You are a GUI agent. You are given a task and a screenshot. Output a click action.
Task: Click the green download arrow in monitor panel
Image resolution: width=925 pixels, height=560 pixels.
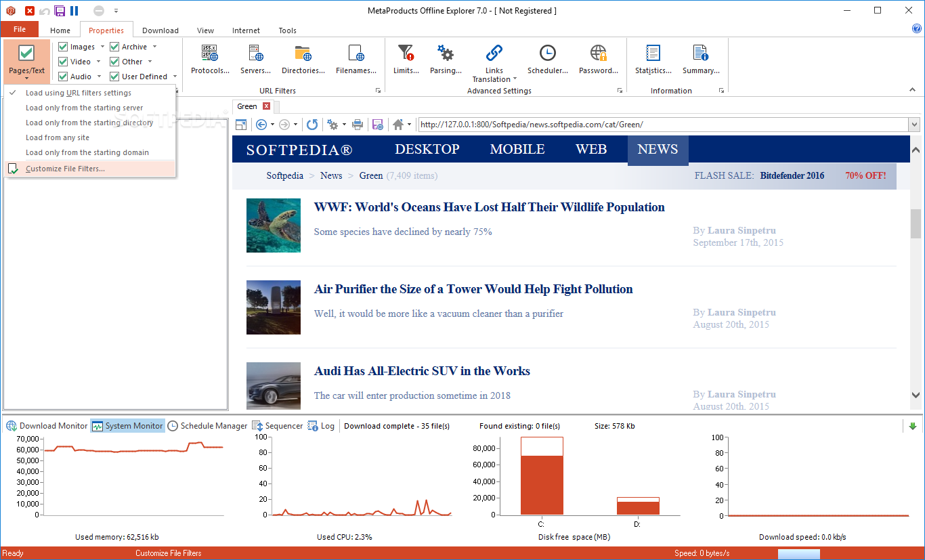pos(913,426)
